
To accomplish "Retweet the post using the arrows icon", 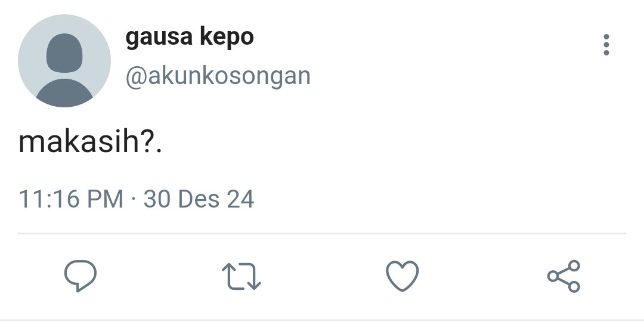I will (241, 276).
